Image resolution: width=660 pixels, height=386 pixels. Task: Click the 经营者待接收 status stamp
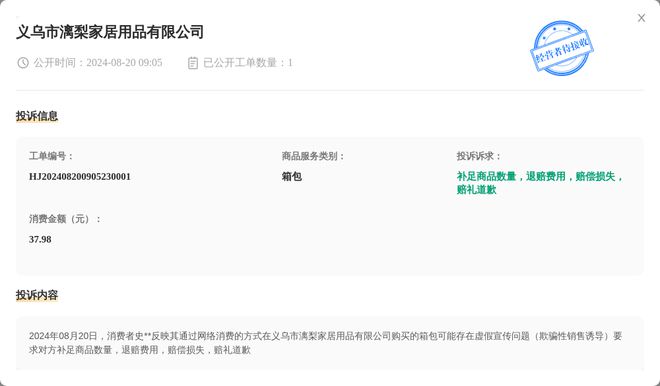tap(562, 48)
